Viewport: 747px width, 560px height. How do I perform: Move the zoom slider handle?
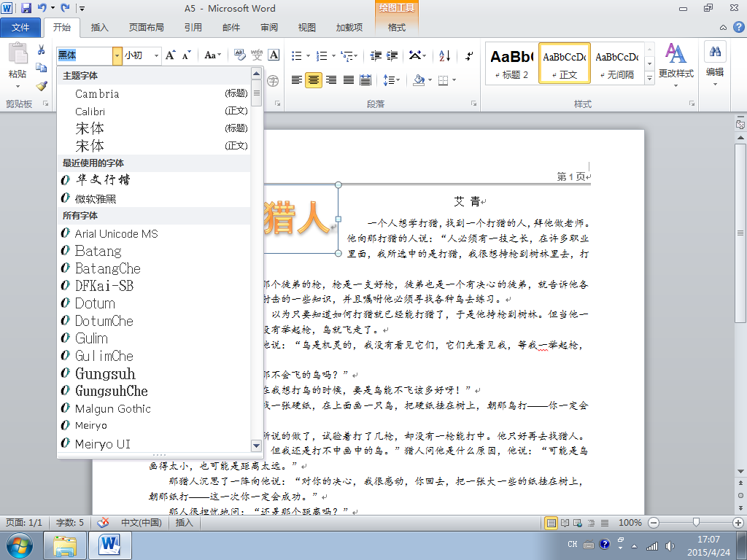point(695,523)
